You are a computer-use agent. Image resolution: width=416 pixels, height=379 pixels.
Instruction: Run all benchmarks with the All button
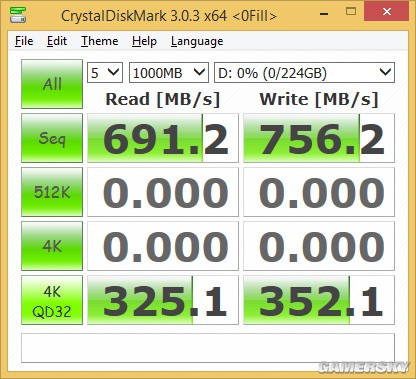click(52, 84)
